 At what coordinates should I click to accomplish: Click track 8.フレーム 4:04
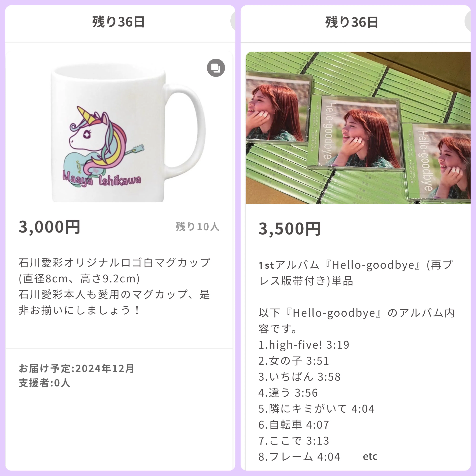click(299, 457)
